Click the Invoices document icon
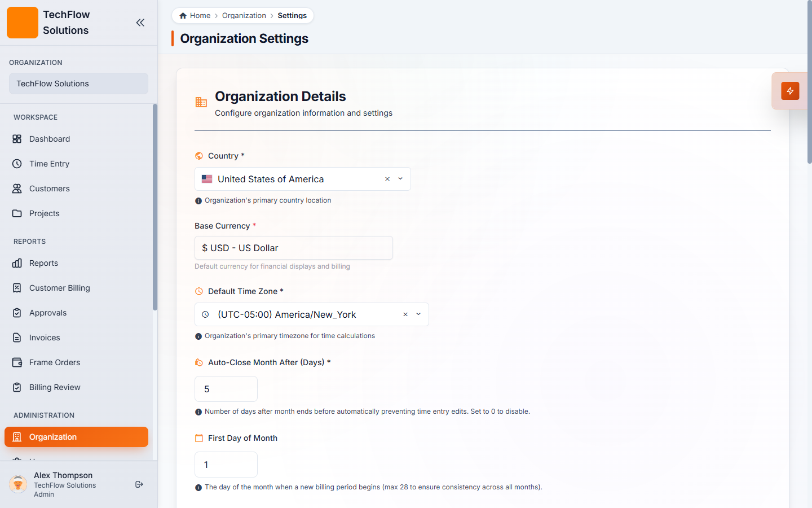 coord(17,338)
